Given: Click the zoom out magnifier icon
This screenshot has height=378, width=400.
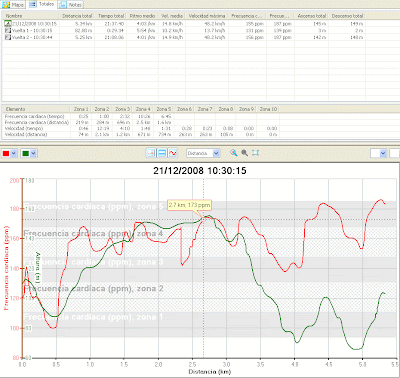Looking at the screenshot, I should pyautogui.click(x=245, y=153).
